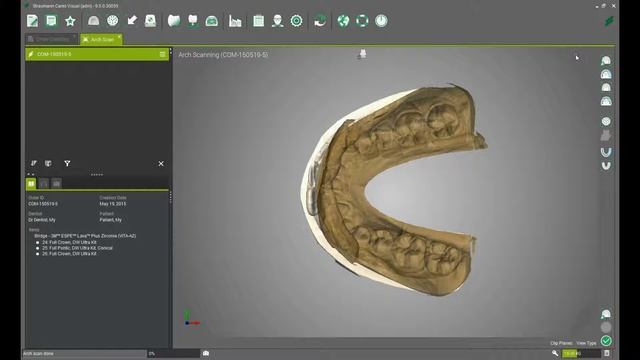640x360 pixels.
Task: Click the camera screenshot icon in status bar
Action: [x=206, y=353]
